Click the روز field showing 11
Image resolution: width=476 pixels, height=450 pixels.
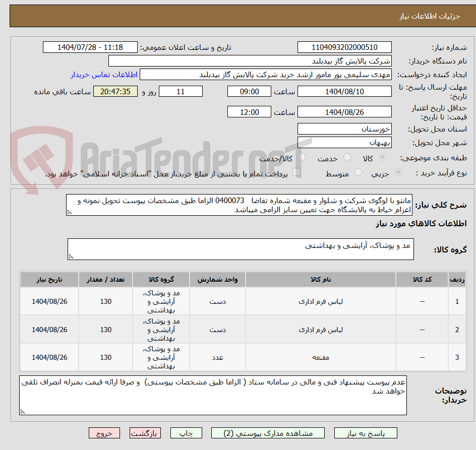181,91
